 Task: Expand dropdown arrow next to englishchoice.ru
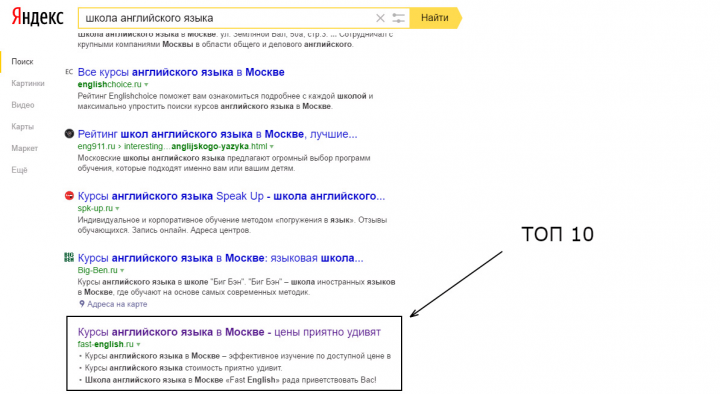pos(146,84)
